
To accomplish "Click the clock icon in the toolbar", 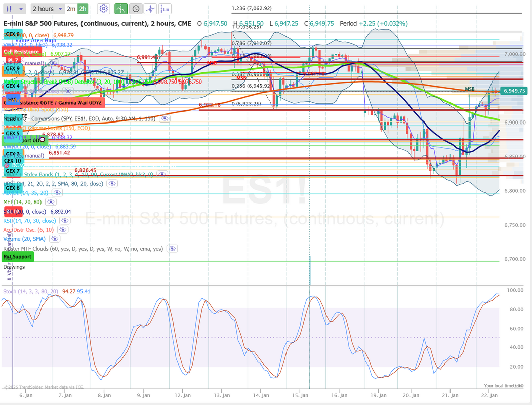I will pyautogui.click(x=136, y=9).
